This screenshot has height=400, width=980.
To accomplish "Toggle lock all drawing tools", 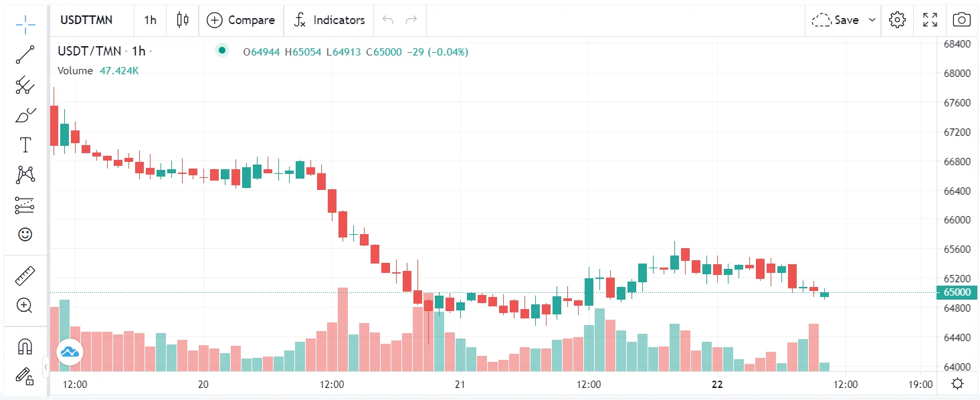I will 25,377.
